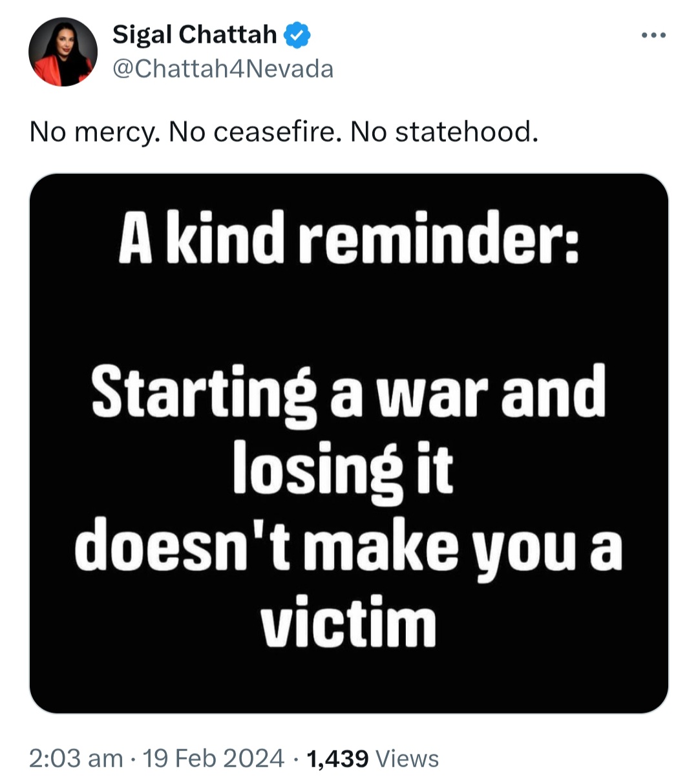
Task: Click the display name Sigal Chattah
Action: click(195, 35)
